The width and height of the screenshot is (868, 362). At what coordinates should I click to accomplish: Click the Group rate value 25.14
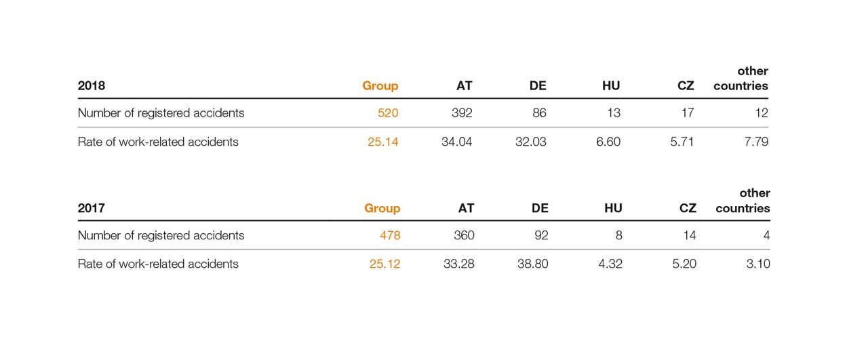coord(383,142)
